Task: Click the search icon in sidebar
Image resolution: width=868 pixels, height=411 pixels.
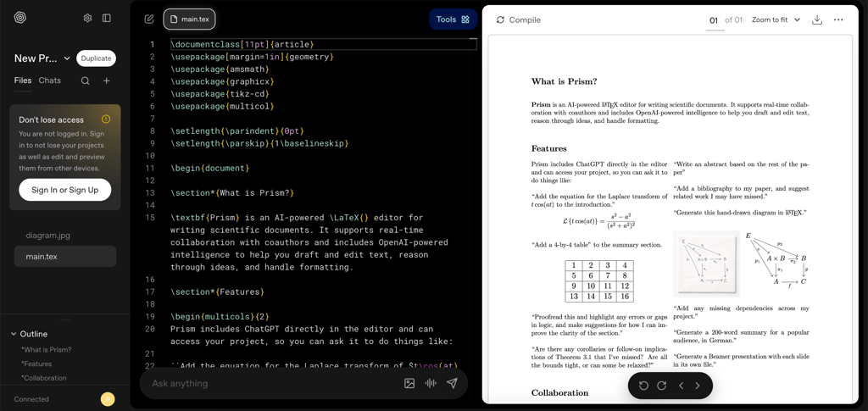Action: (x=86, y=81)
